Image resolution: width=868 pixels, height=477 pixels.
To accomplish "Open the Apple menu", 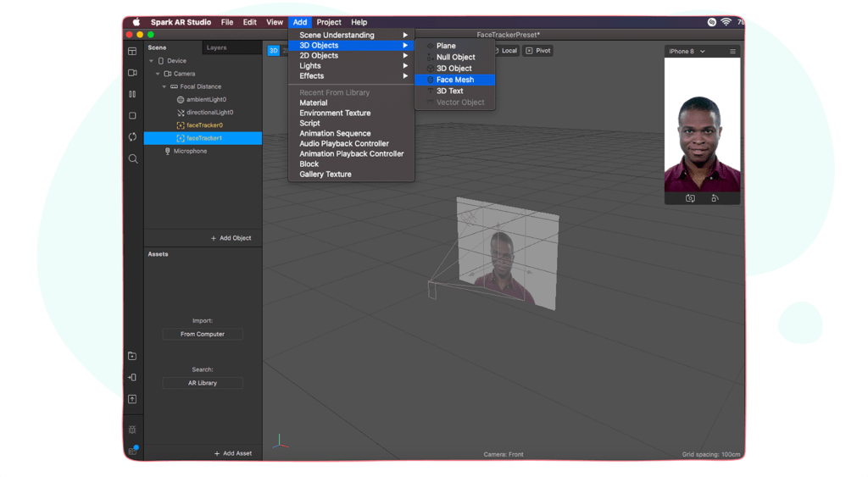I will click(x=136, y=22).
